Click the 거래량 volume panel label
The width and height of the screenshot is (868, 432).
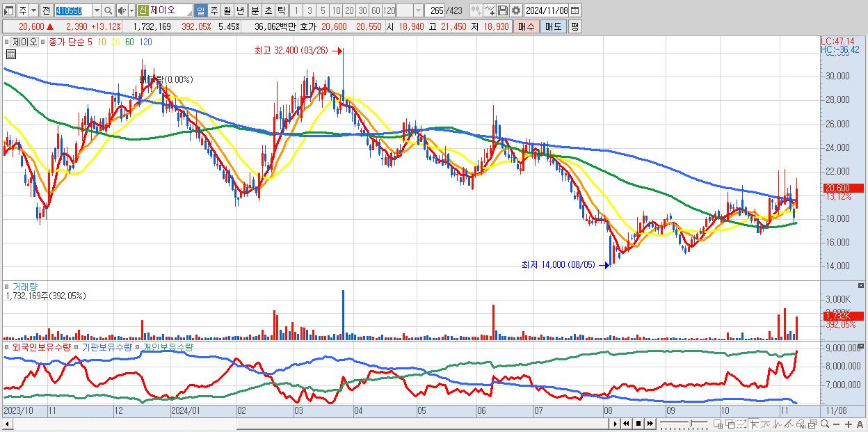[25, 287]
